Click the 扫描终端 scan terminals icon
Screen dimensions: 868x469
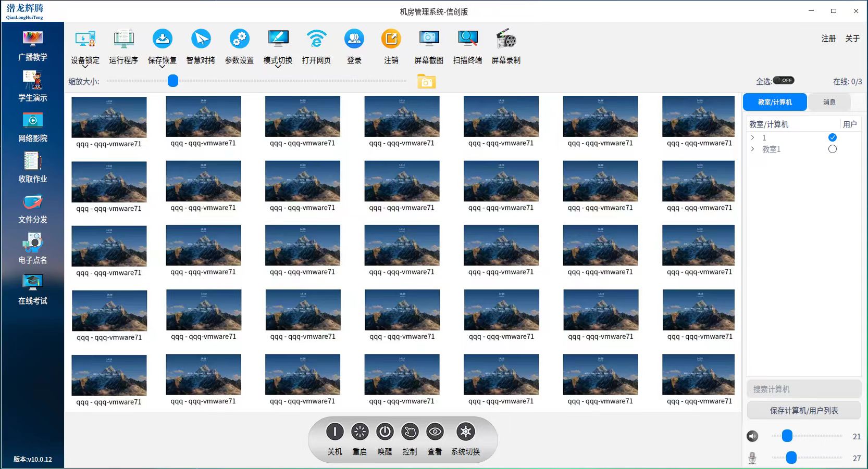coord(467,40)
